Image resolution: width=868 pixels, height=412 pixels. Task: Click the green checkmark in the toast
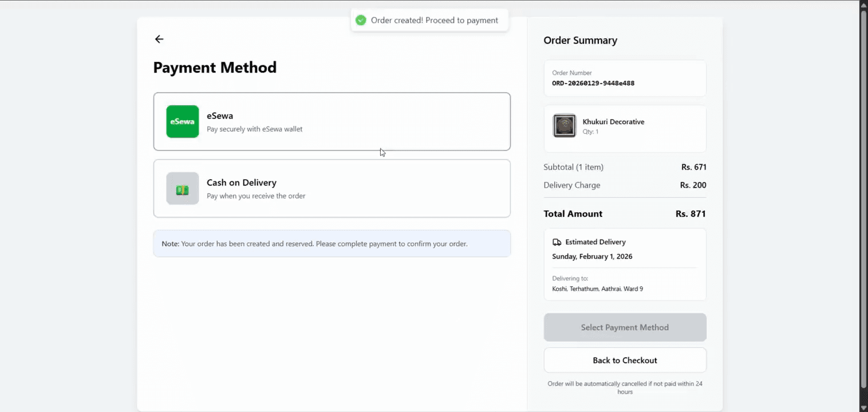[361, 20]
